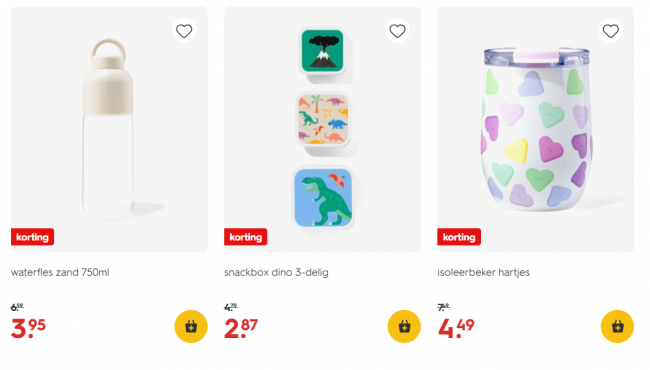Add snackbox dino 3-delig to basket

(x=404, y=326)
